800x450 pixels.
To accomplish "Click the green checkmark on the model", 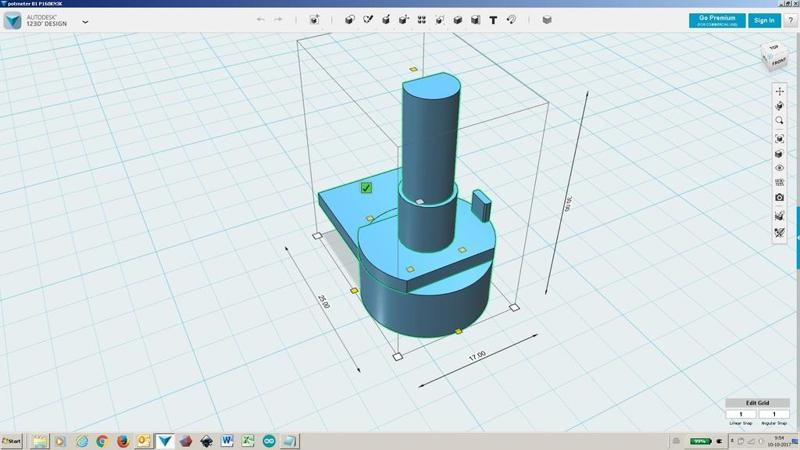I will click(366, 188).
